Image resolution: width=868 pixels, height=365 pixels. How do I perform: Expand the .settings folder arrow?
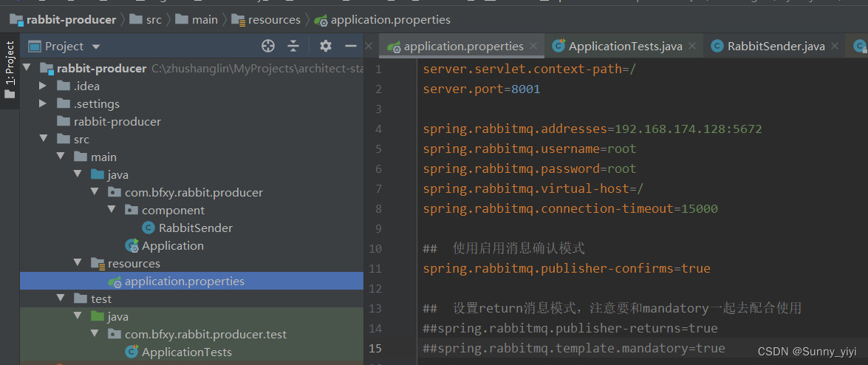[x=43, y=103]
